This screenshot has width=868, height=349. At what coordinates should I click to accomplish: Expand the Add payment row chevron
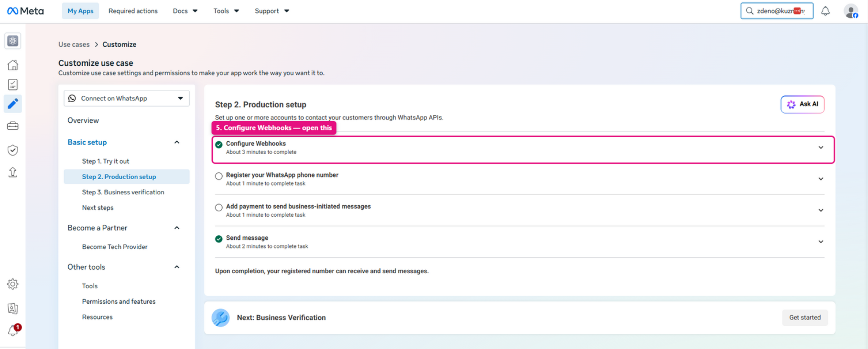point(821,211)
